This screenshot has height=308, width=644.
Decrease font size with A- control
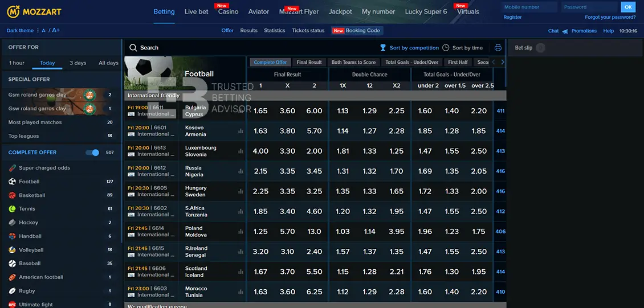click(x=44, y=31)
